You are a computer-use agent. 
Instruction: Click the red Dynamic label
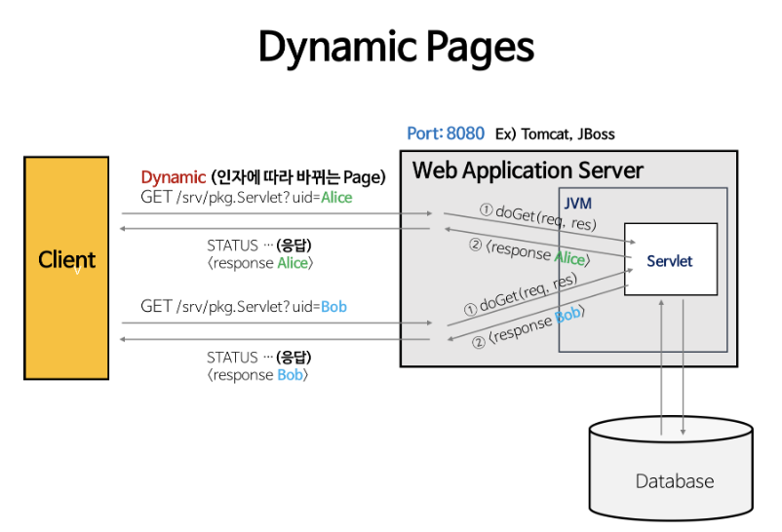(173, 177)
